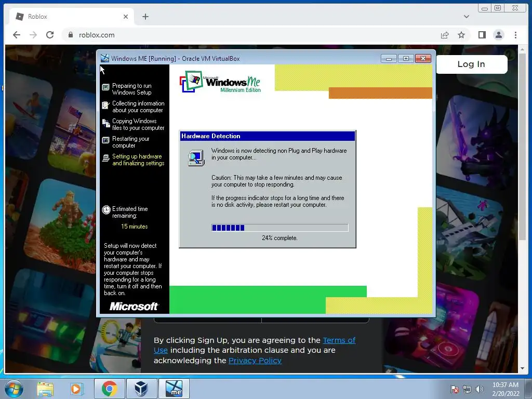532x399 pixels.
Task: Open a new browser tab with plus
Action: [x=145, y=17]
